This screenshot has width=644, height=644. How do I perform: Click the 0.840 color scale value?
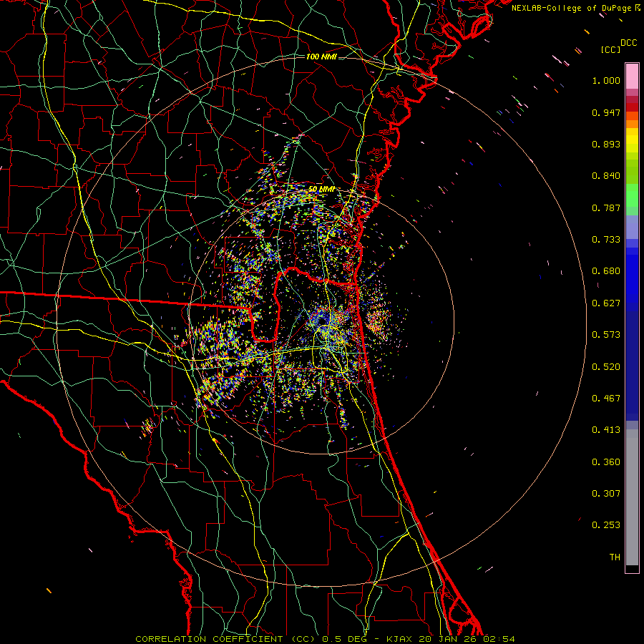pyautogui.click(x=606, y=176)
